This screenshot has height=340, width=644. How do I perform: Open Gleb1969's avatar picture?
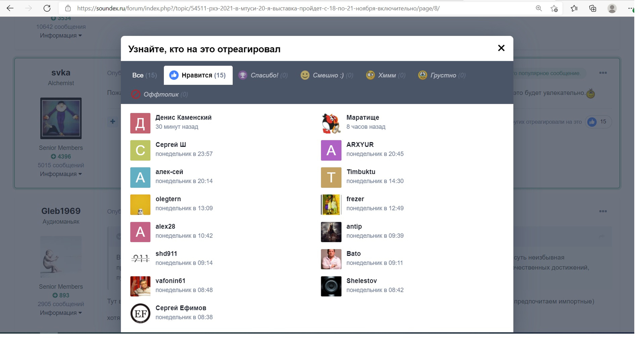coord(61,257)
